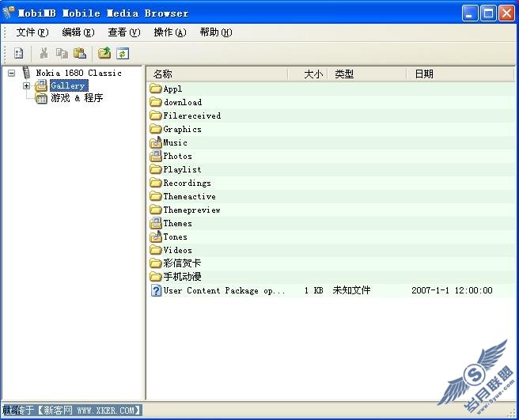Viewport: 519px width, 420px height.
Task: Select the User Content Package file name
Action: click(224, 290)
